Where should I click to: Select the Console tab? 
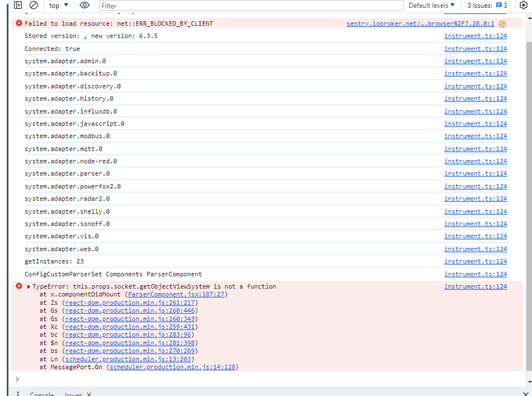41,393
